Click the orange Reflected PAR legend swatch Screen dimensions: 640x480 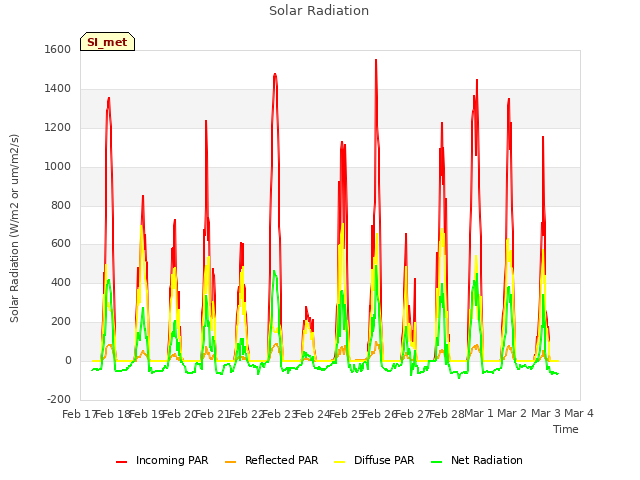231,461
